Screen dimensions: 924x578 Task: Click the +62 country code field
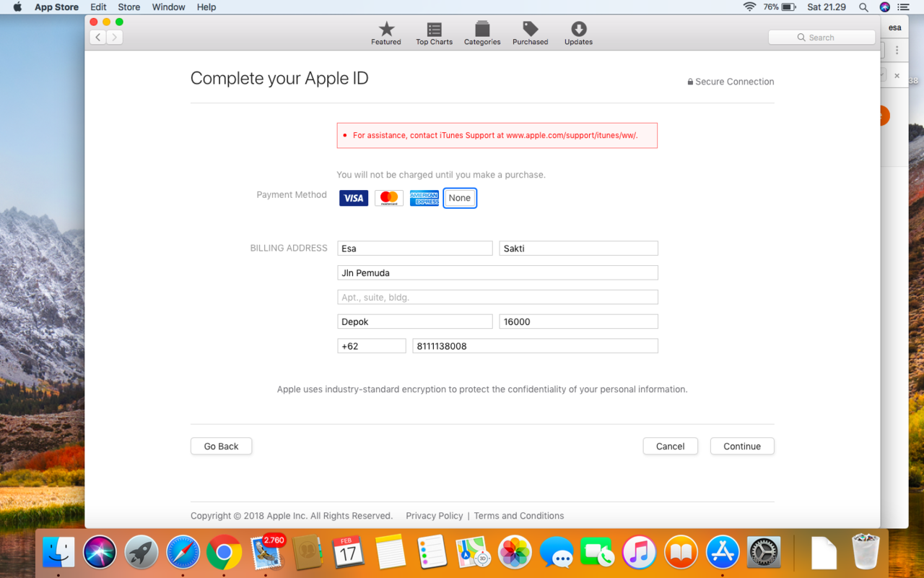coord(372,346)
